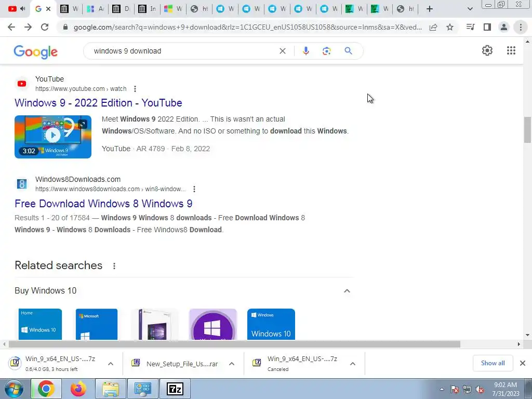Open Windows 9 - 2022 Edition YouTube link

click(98, 103)
